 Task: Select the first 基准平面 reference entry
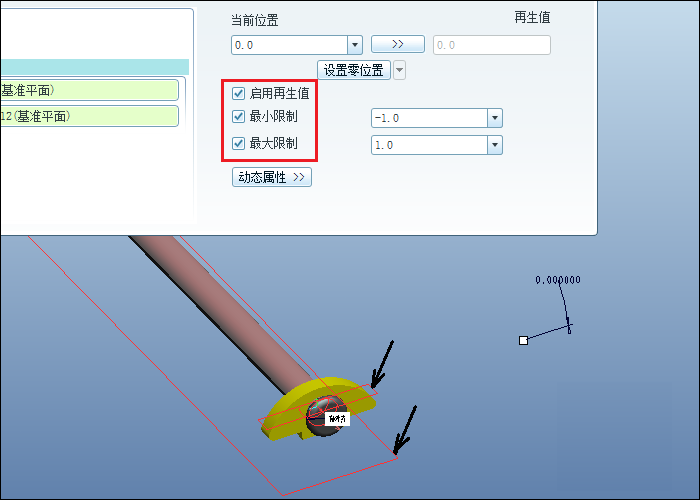(89, 91)
